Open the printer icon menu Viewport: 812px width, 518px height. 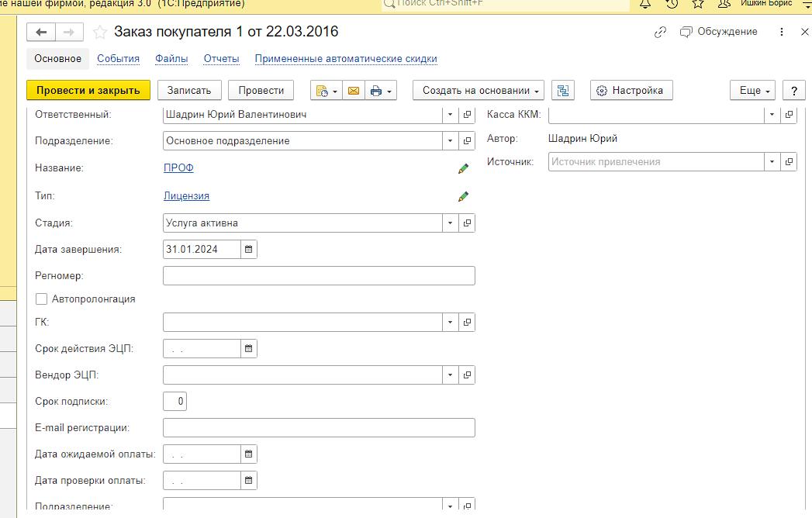click(x=382, y=91)
